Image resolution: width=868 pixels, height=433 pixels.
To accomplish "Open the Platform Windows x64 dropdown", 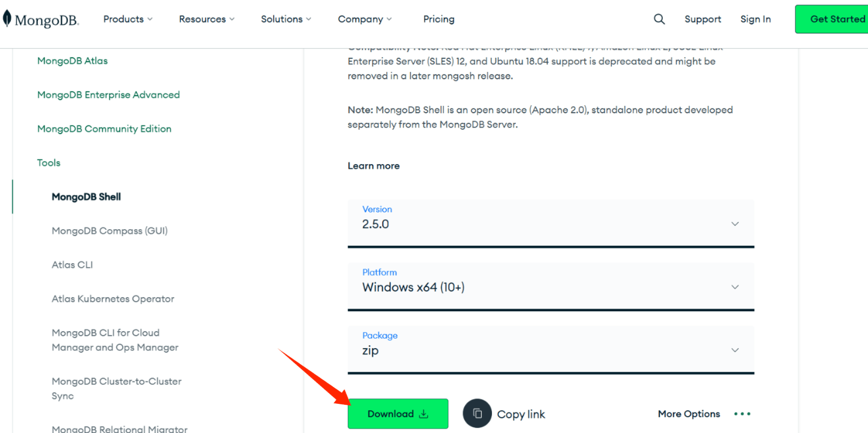I will [551, 287].
